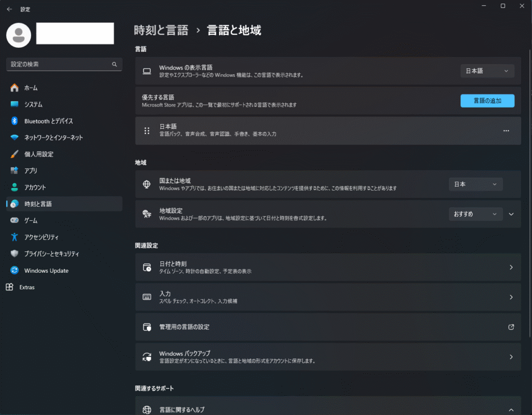Click 時刻と言語 breadcrumb link
532x415 pixels.
[x=161, y=30]
